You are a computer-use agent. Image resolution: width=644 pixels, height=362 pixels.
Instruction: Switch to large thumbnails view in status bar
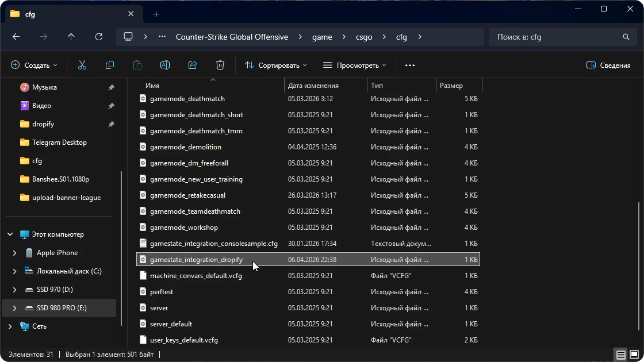(x=634, y=355)
